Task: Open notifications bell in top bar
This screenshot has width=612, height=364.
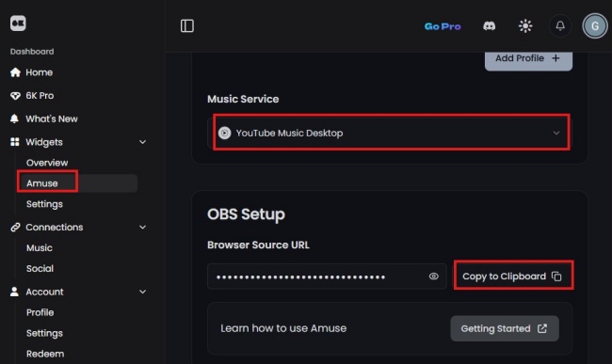Action: tap(560, 26)
